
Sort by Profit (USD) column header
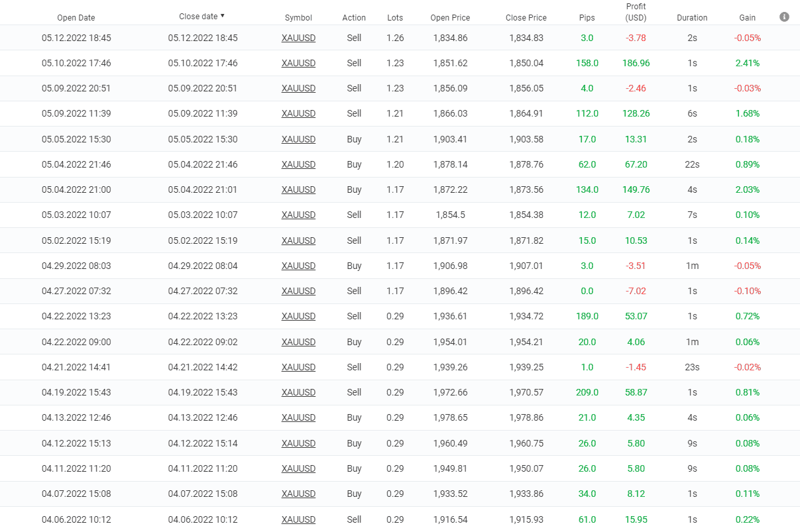(636, 12)
